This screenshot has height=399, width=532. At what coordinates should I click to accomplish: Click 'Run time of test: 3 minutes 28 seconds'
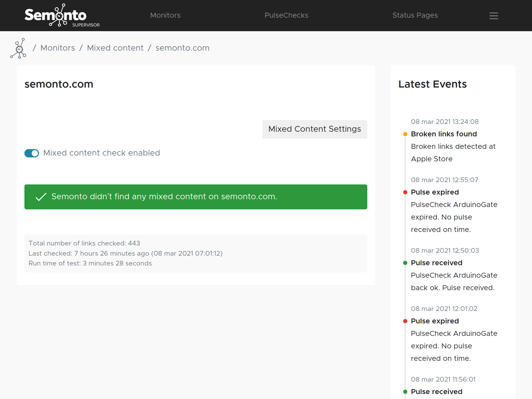tap(90, 263)
